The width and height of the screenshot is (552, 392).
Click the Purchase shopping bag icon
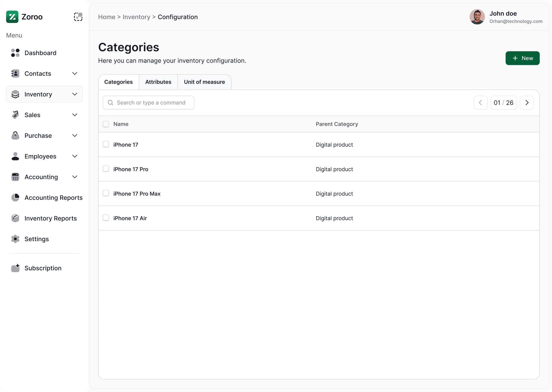15,136
